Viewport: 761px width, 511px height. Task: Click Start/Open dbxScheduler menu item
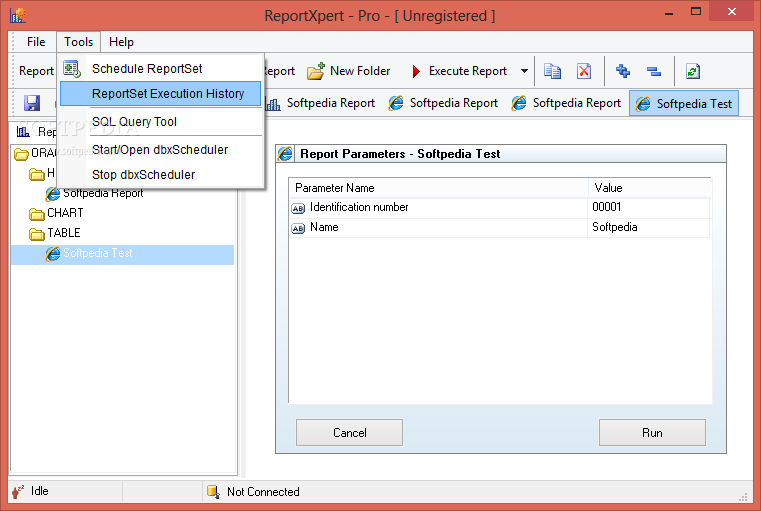161,149
